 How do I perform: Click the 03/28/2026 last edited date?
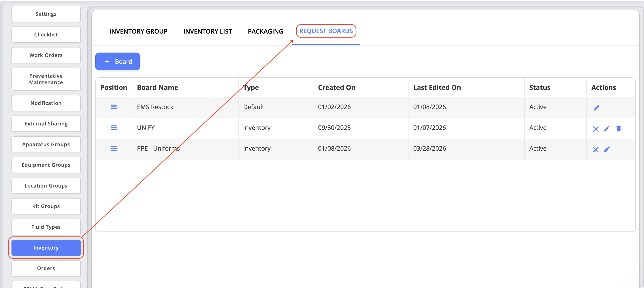(429, 149)
